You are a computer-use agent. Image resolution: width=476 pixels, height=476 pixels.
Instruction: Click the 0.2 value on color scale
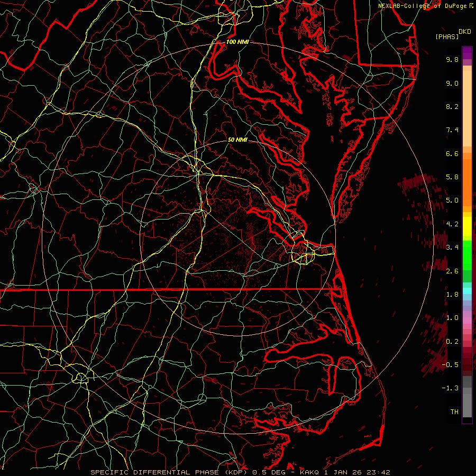tap(452, 342)
